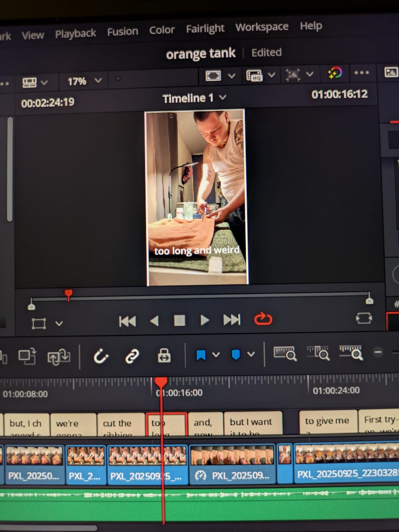Viewport: 399px width, 532px height.
Task: Toggle timeline snapping magnet
Action: pyautogui.click(x=101, y=356)
